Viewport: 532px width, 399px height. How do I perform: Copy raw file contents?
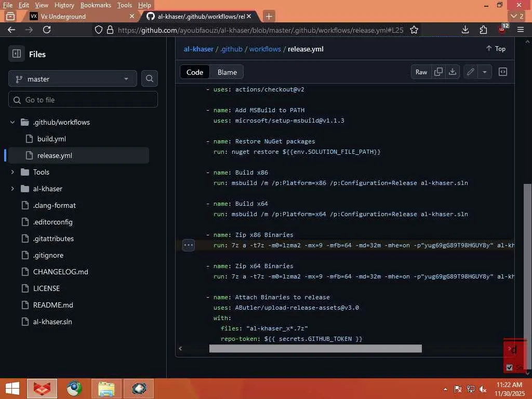pos(438,72)
